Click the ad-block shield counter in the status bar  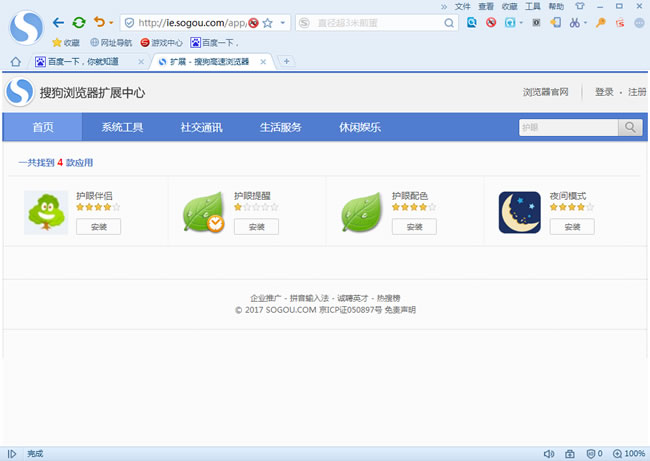coord(594,454)
